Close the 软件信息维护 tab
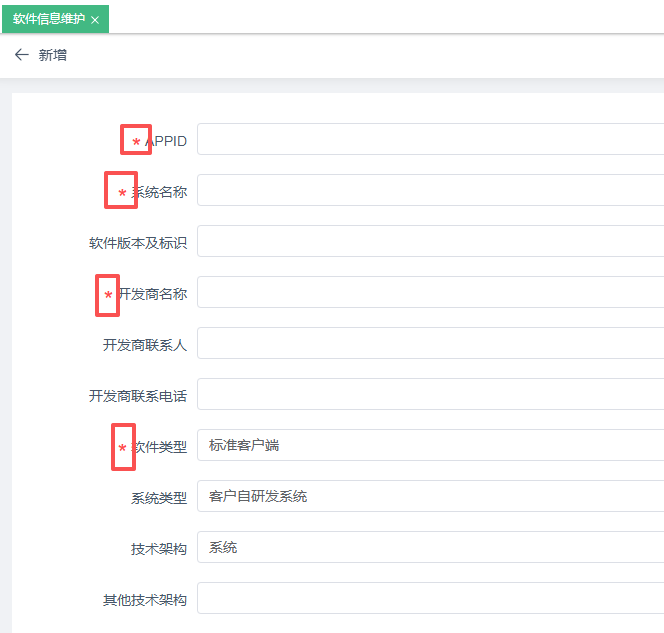664x633 pixels. (x=95, y=19)
